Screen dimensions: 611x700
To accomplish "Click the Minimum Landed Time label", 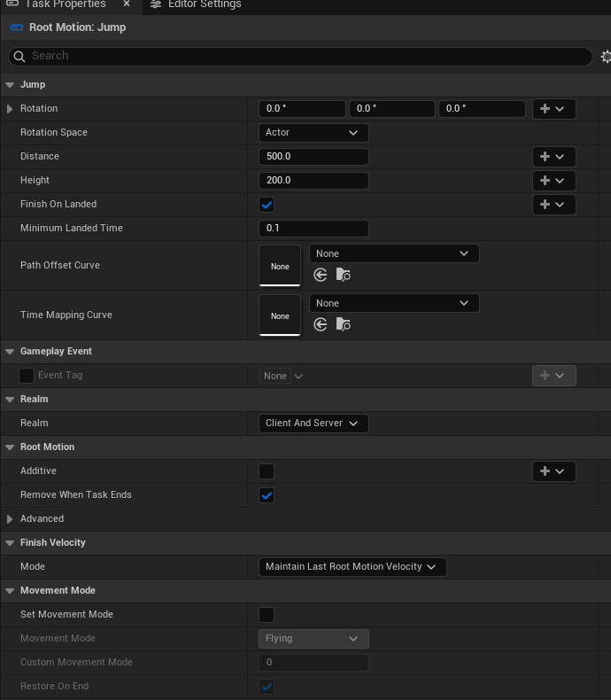I will coord(72,228).
